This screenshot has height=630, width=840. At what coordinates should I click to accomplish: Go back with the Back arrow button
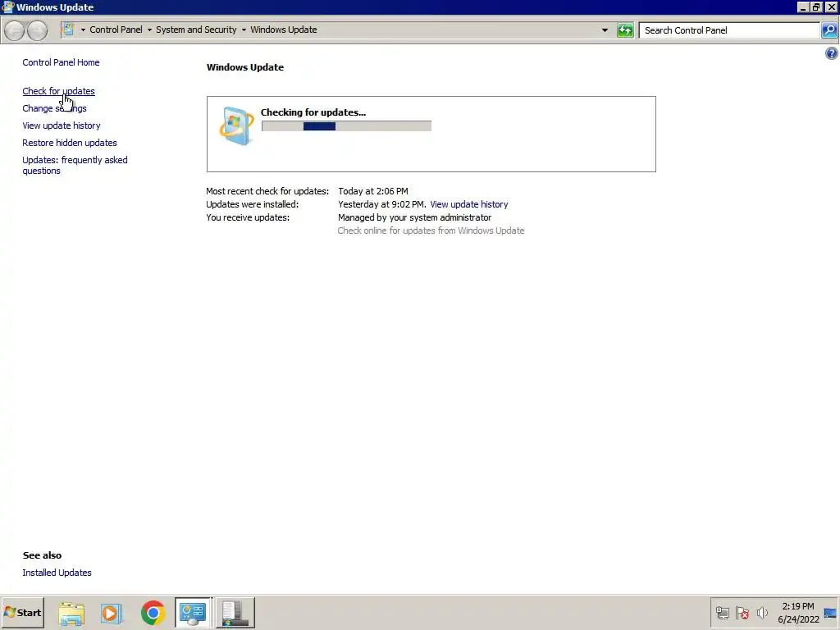pos(15,30)
